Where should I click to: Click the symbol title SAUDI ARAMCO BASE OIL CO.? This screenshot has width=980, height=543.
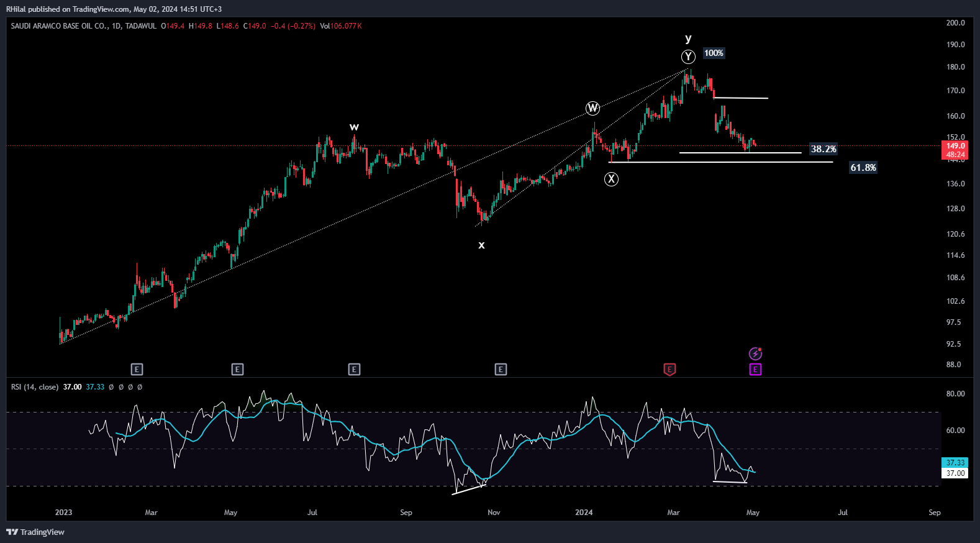59,26
